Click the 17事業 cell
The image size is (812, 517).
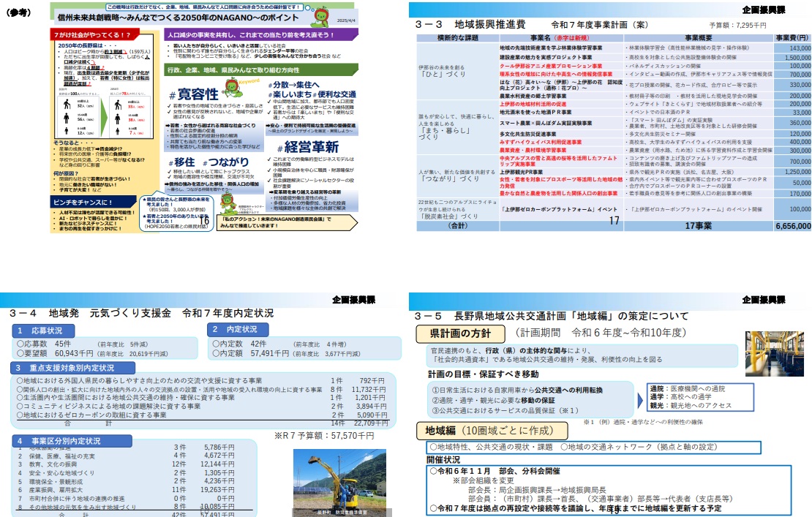tap(699, 226)
